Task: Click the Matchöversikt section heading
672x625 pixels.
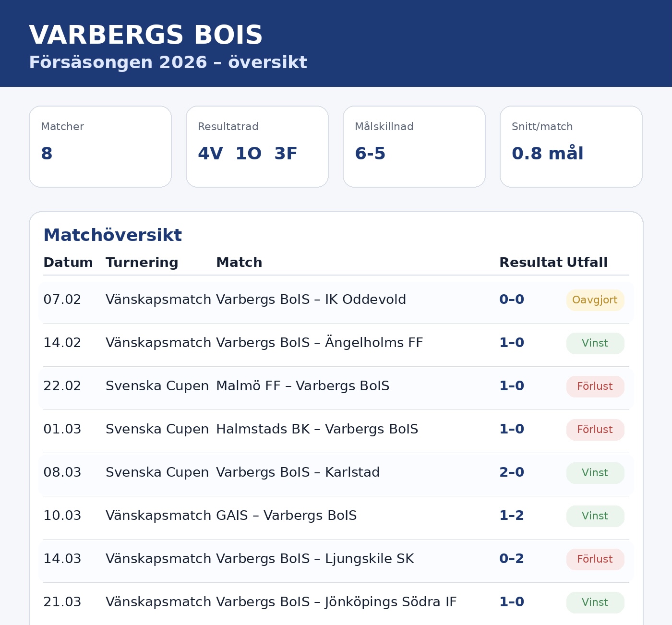Action: [113, 235]
